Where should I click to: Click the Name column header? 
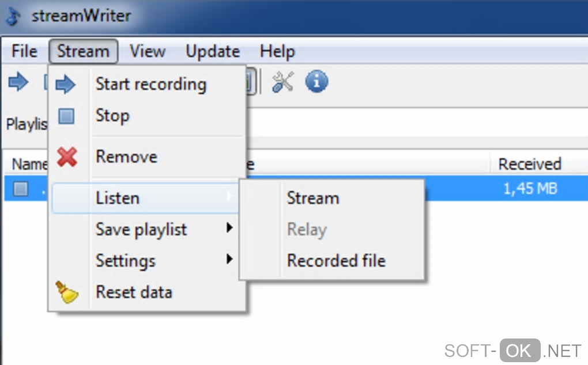tap(29, 164)
